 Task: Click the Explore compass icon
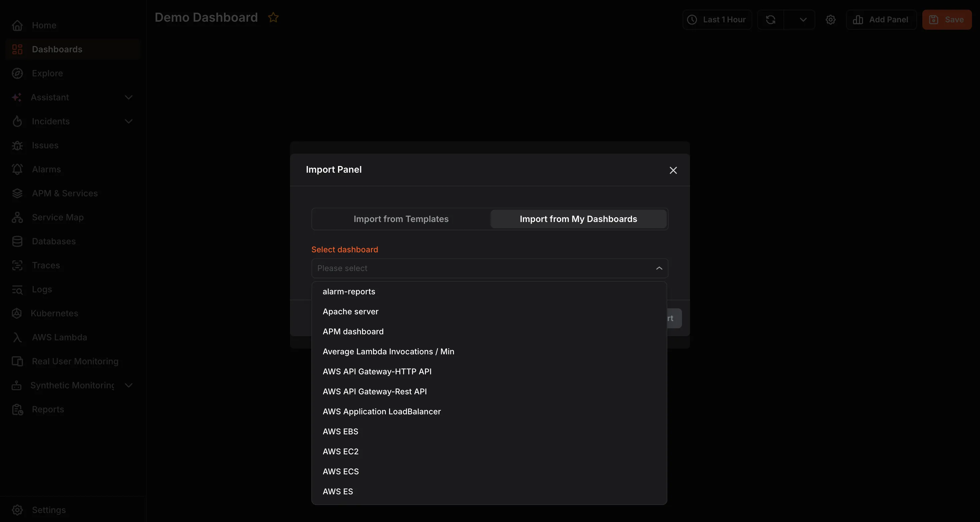17,73
